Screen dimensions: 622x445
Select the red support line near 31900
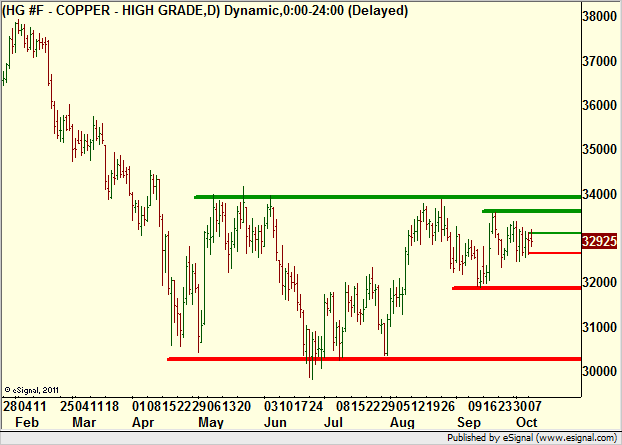click(x=516, y=288)
